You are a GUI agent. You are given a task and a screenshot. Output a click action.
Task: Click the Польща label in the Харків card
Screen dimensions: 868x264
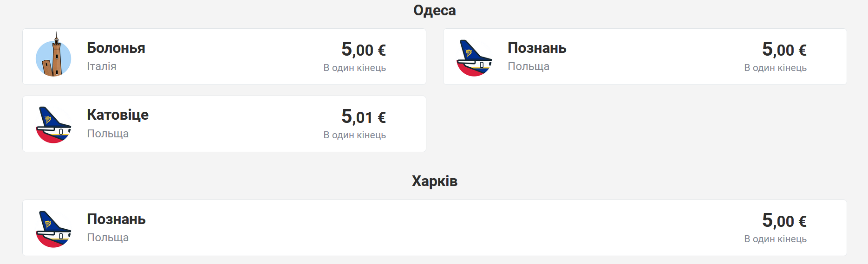tap(108, 238)
